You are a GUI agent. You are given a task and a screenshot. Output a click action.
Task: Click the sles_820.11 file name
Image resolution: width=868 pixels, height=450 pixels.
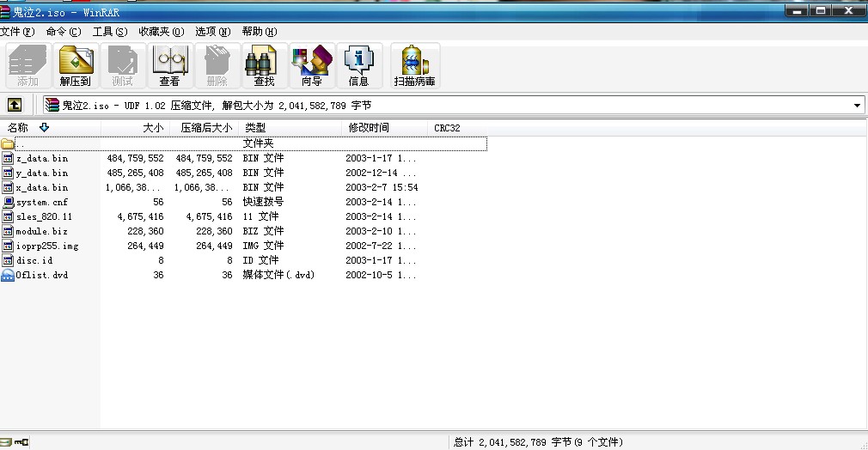[45, 216]
